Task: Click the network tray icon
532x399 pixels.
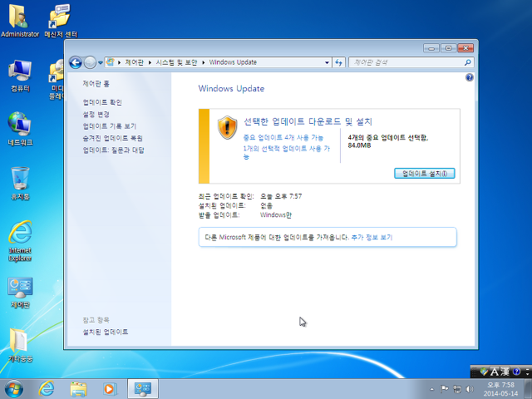Action: click(x=457, y=389)
